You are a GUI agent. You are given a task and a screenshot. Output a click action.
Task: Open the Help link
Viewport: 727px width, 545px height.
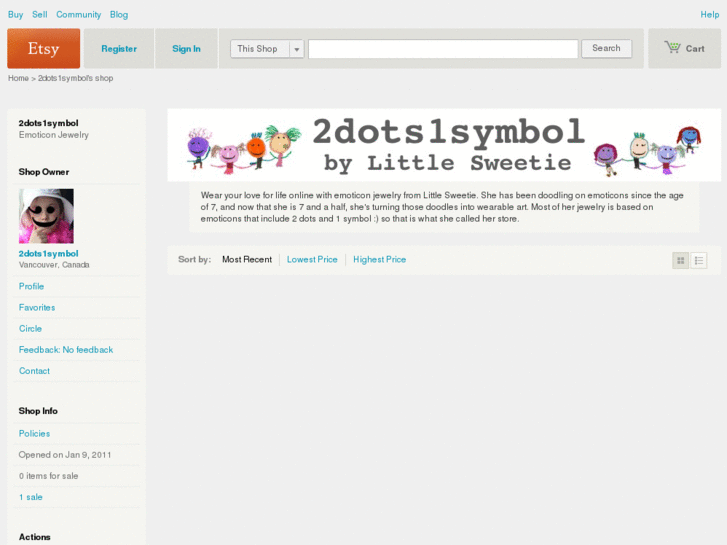pos(709,14)
